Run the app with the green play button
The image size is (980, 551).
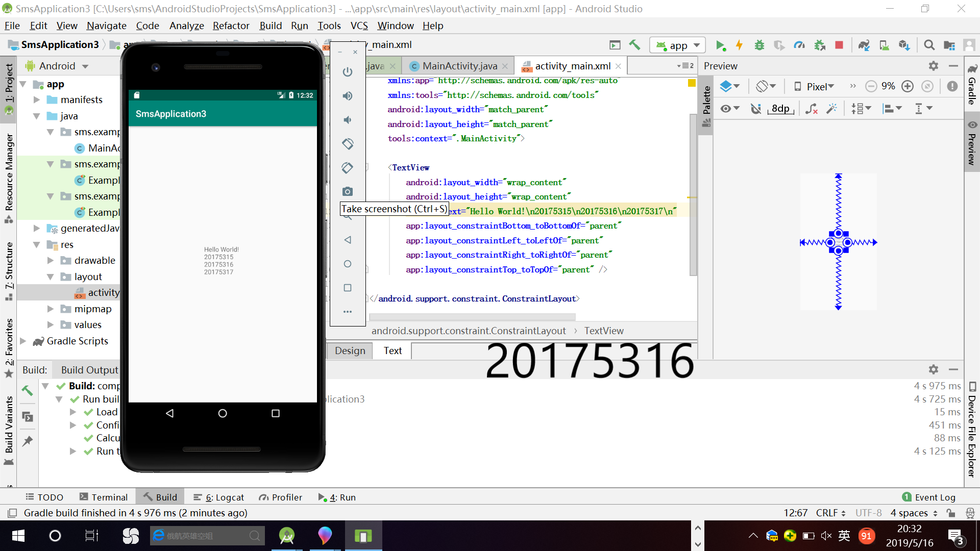[720, 45]
